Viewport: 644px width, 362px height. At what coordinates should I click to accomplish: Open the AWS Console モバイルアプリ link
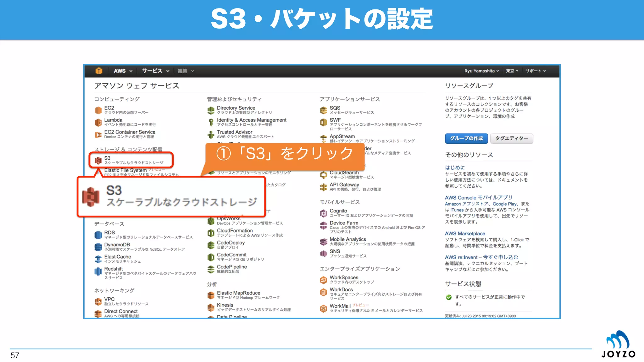click(x=479, y=197)
